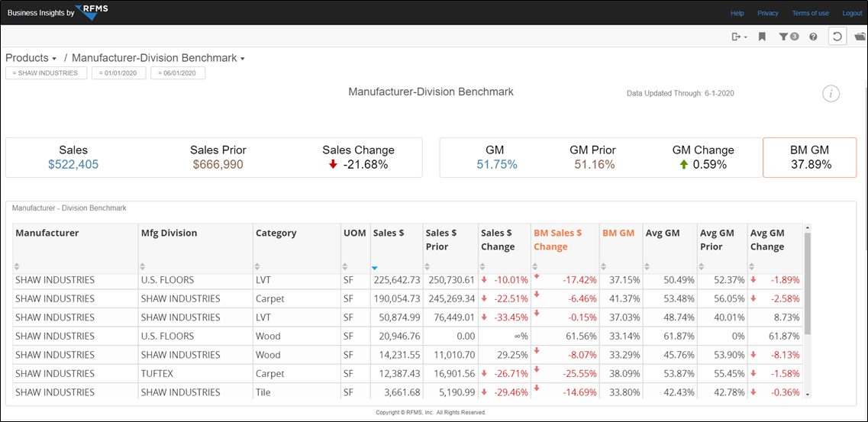Image resolution: width=868 pixels, height=422 pixels.
Task: Click the table scrollbar down arrow
Action: pos(807,394)
